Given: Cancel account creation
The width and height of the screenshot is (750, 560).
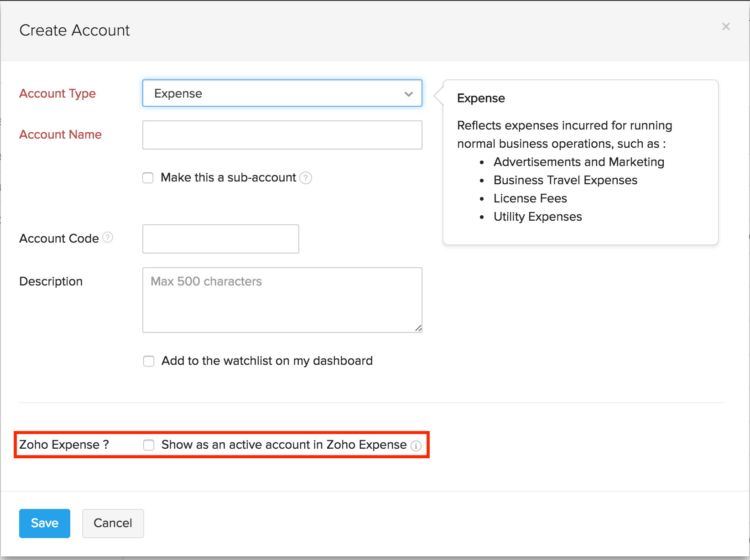Looking at the screenshot, I should point(113,523).
